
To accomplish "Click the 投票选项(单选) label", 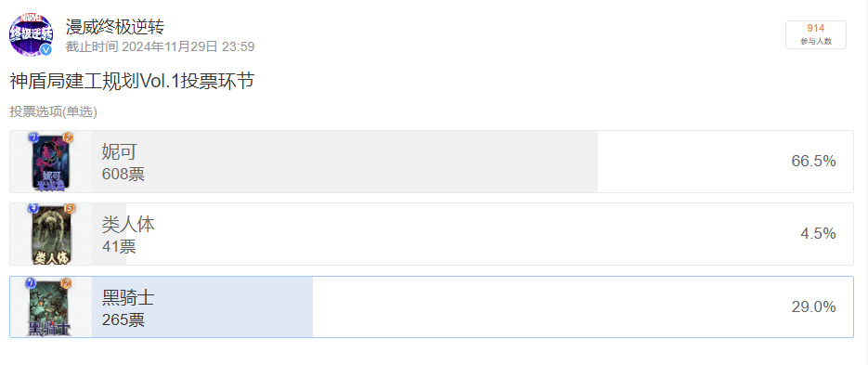I will (x=53, y=111).
